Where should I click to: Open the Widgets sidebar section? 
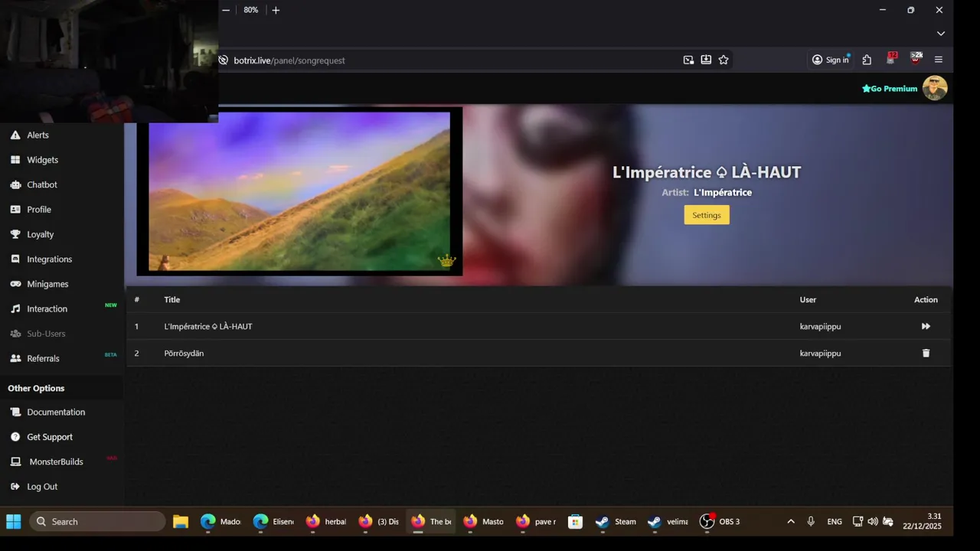(42, 160)
